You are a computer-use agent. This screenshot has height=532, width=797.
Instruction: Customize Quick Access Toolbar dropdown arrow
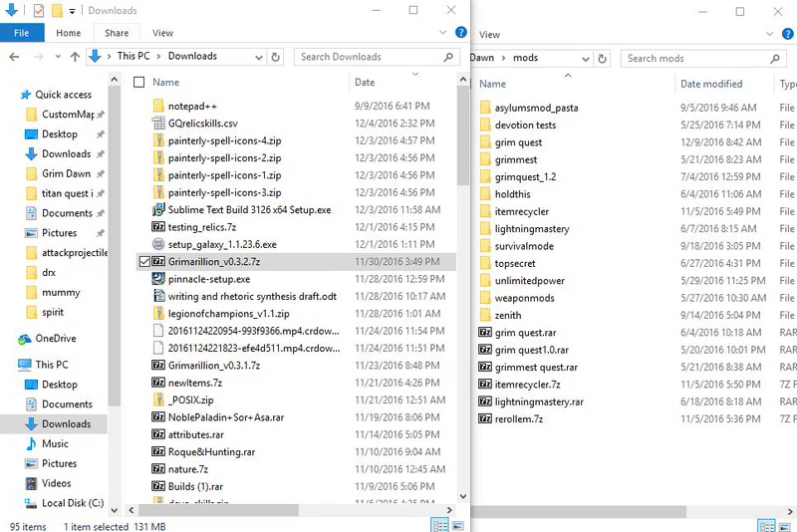point(72,11)
